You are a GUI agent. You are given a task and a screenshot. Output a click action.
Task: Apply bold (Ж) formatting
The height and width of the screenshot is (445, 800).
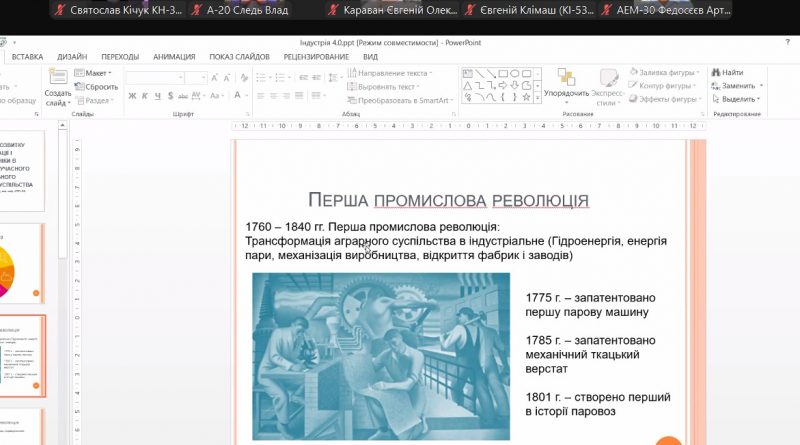pos(132,96)
